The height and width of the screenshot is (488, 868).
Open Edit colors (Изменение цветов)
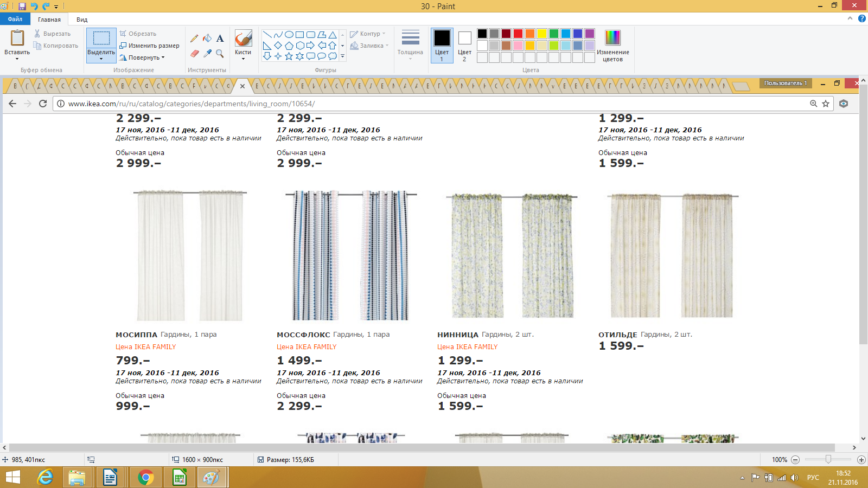(612, 46)
